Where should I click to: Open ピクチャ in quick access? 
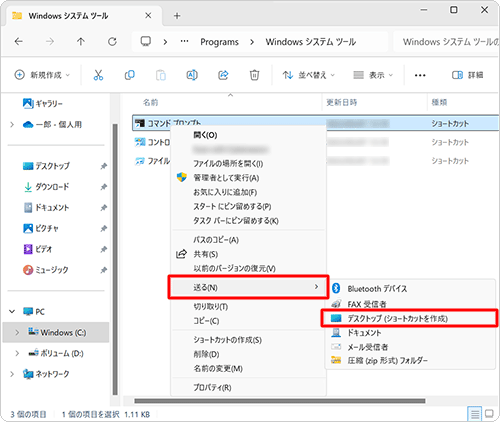coord(41,228)
